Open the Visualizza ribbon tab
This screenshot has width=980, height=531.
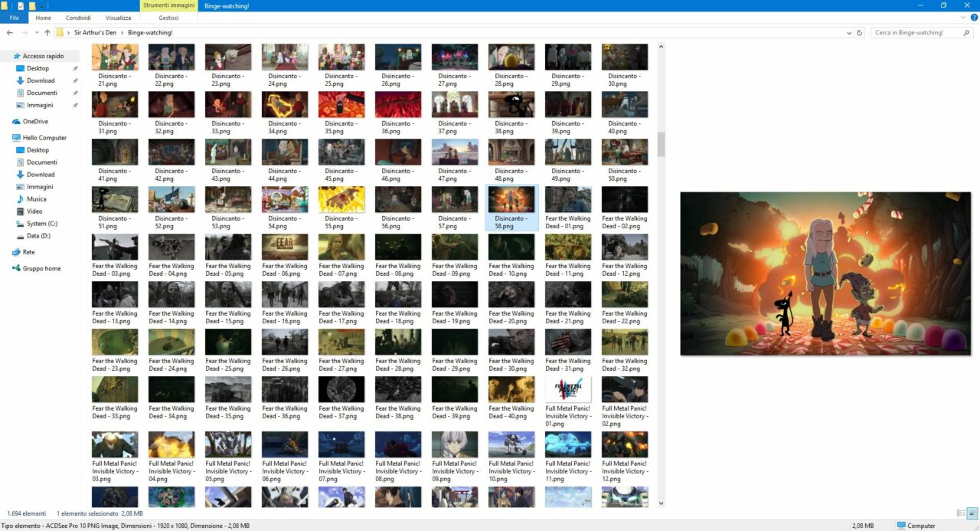pyautogui.click(x=118, y=18)
